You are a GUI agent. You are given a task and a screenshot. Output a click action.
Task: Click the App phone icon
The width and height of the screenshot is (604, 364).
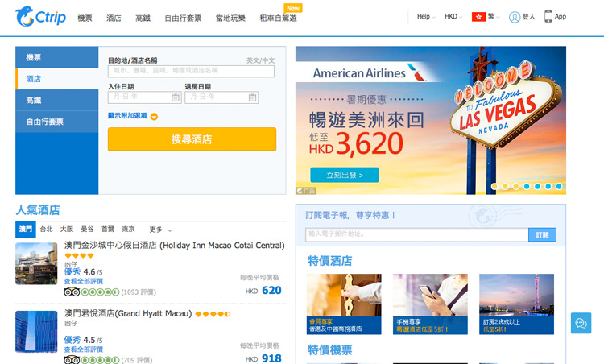point(548,16)
